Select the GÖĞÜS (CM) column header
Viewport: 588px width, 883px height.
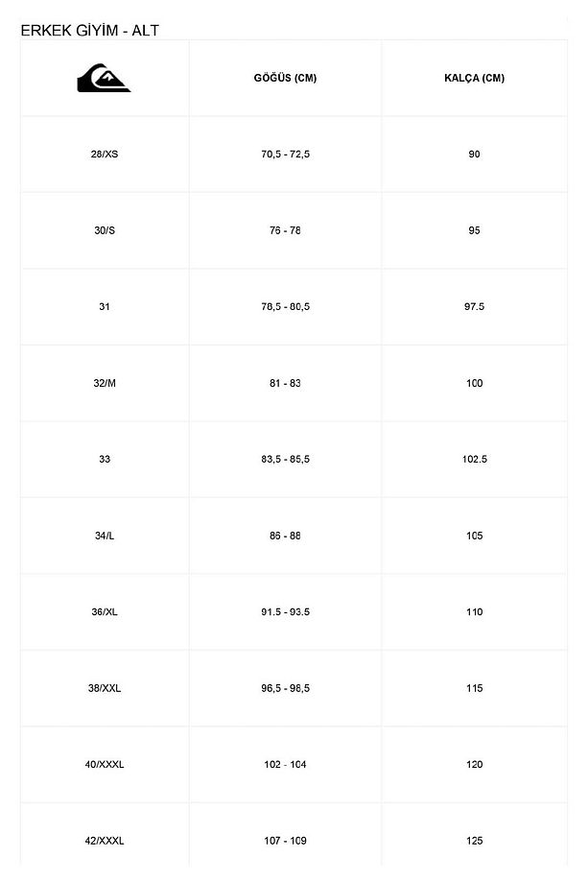tap(285, 78)
